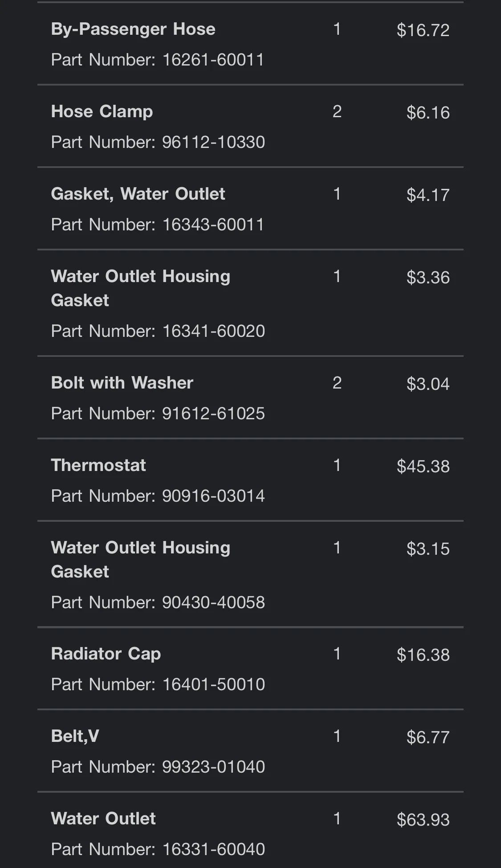Click the Thermostat price $45.38
Image resolution: width=501 pixels, height=868 pixels.
coord(423,467)
